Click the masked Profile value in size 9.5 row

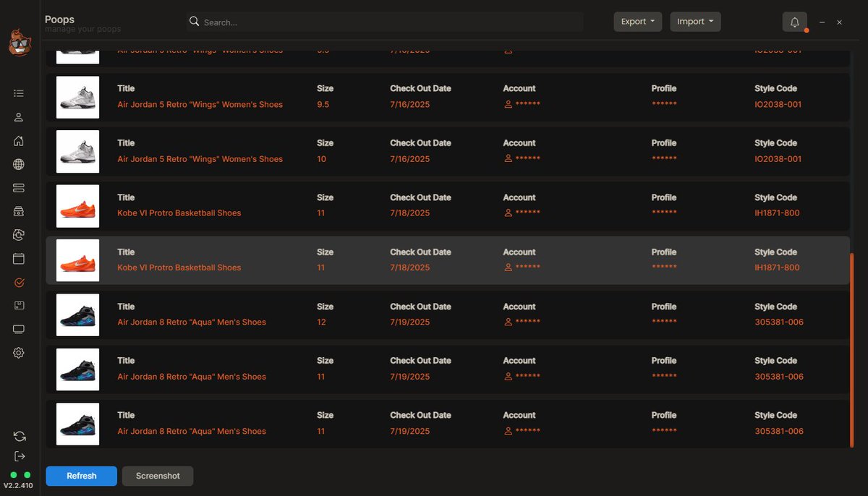pyautogui.click(x=664, y=105)
